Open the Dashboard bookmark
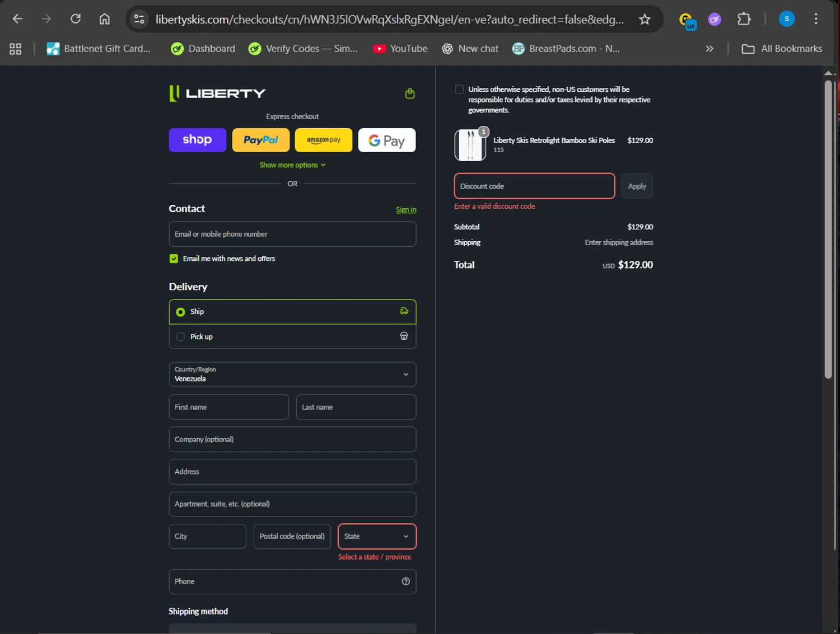 coord(203,49)
